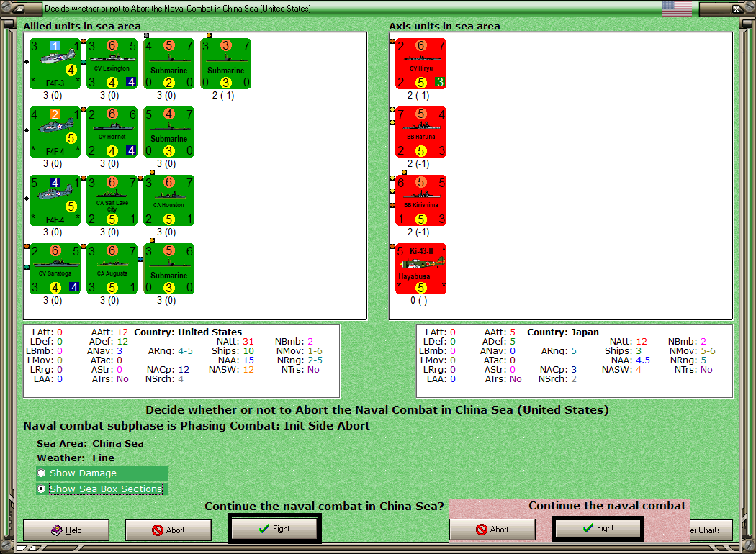The width and height of the screenshot is (756, 554).
Task: Select the Allied Submarine labeled 2 (-1)
Action: (x=225, y=63)
